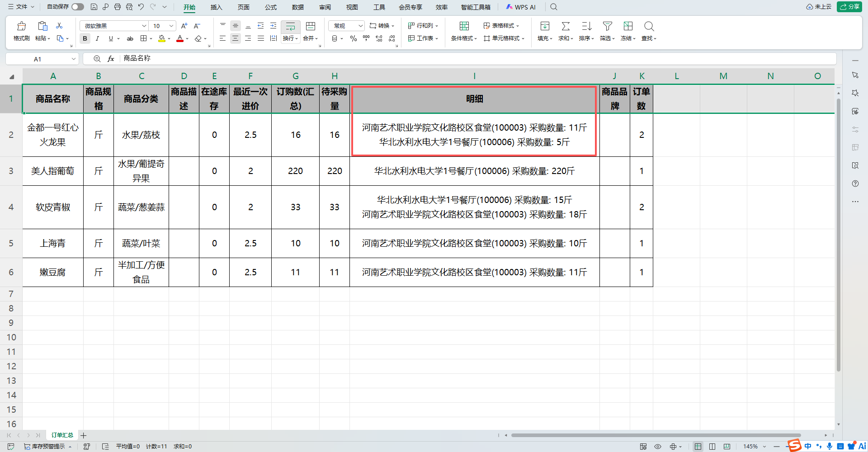Decrease font size with A- icon
Screen dimensions: 868x452
coord(197,26)
